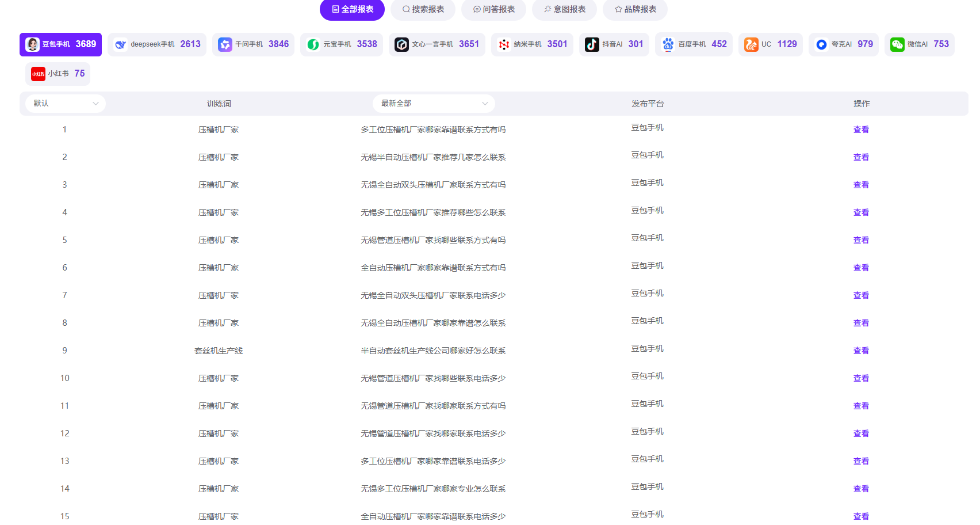Open the 默认 sort dropdown
980x525 pixels.
[66, 104]
